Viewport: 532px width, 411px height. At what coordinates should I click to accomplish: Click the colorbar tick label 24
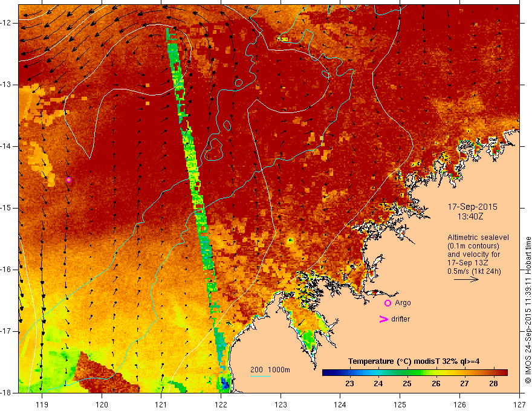pos(378,384)
